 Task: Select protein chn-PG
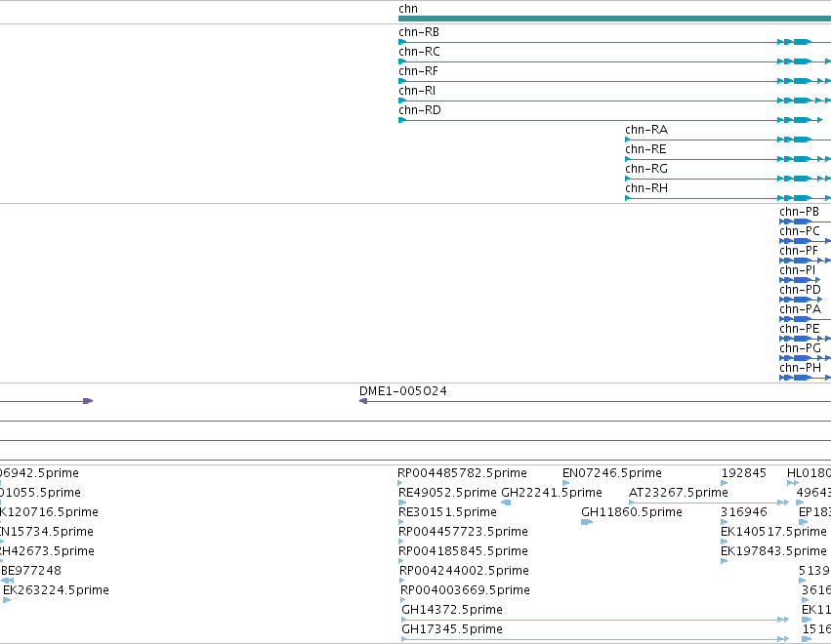click(x=800, y=348)
